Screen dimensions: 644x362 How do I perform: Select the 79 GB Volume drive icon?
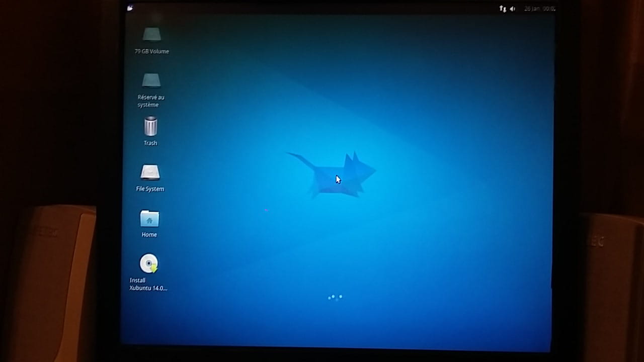click(x=151, y=35)
